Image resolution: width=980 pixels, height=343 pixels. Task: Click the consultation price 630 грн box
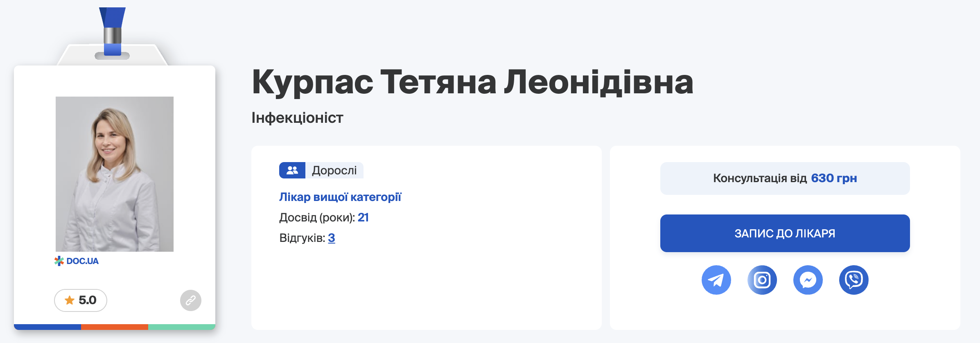(x=785, y=178)
